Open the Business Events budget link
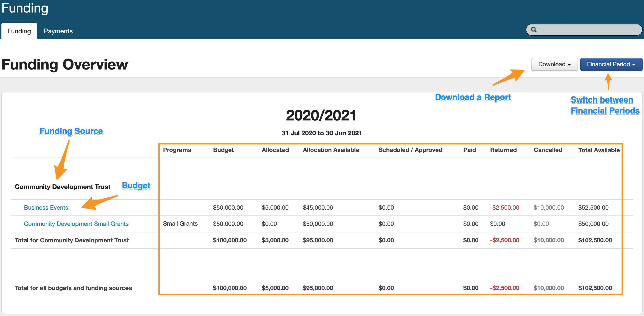Image resolution: width=644 pixels, height=316 pixels. pyautogui.click(x=46, y=208)
